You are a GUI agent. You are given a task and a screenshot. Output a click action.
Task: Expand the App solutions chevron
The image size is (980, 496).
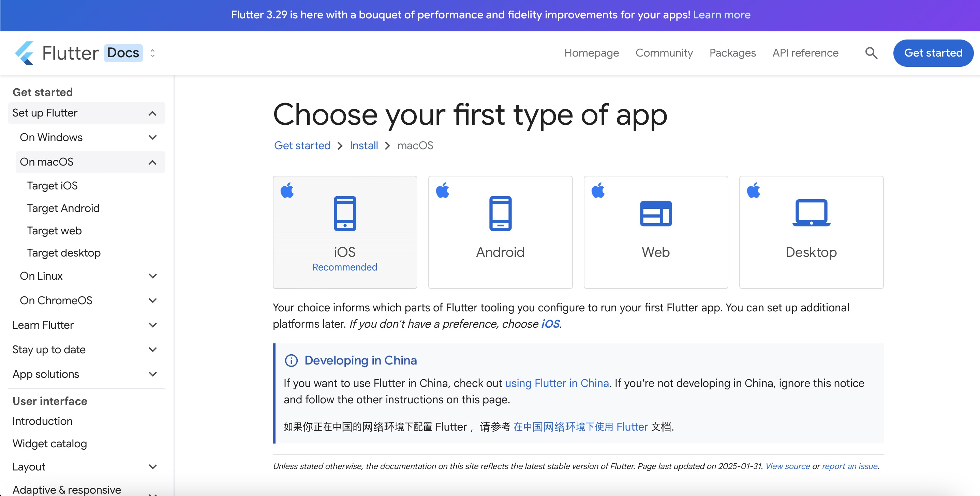(x=152, y=374)
